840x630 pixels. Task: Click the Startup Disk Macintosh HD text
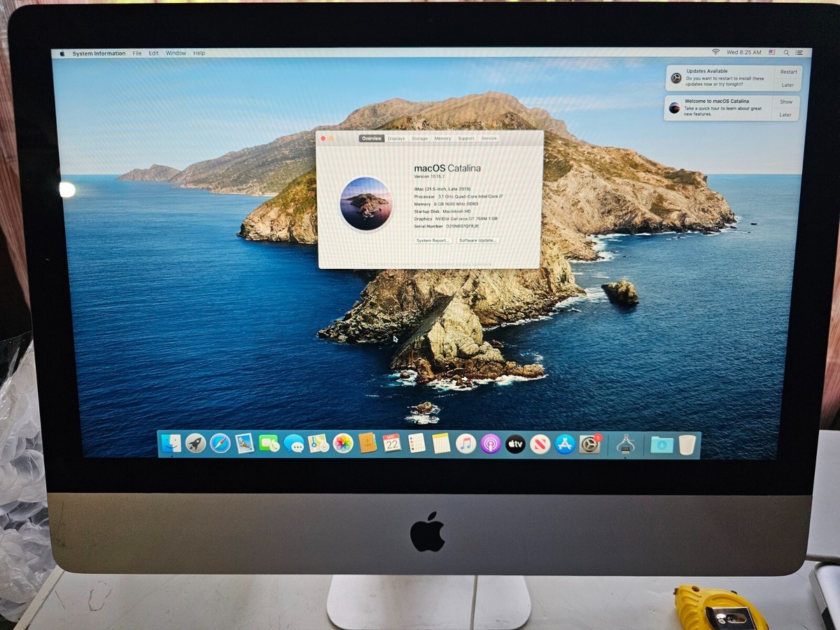[442, 211]
